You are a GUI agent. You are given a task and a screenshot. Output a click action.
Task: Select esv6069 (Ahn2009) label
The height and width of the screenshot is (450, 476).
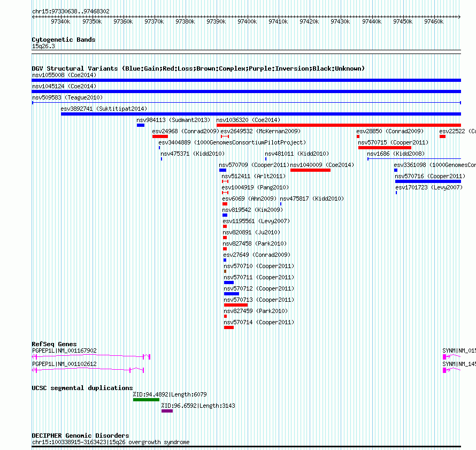(249, 199)
